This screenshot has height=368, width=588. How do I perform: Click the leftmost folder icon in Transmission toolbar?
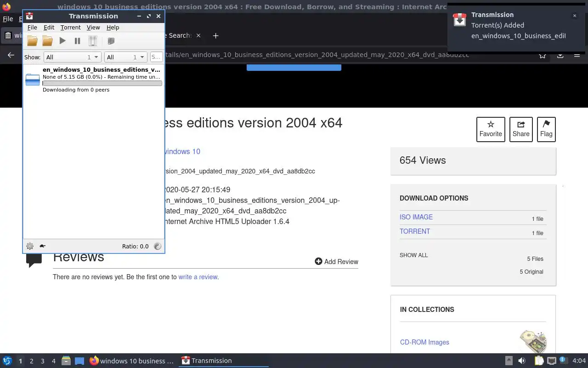coord(32,41)
